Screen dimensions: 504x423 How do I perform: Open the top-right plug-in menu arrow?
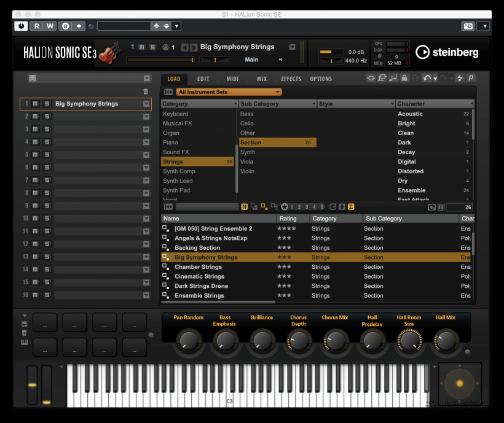coord(484,26)
